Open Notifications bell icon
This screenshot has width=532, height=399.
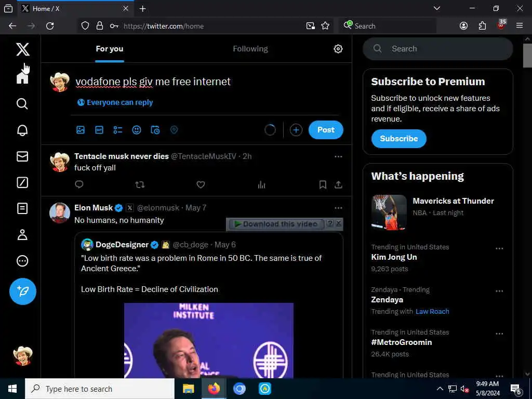(x=22, y=130)
